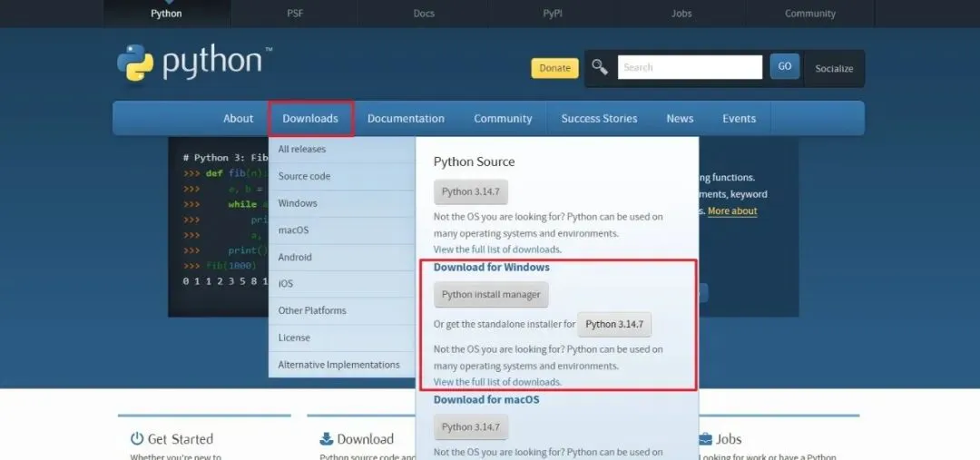The width and height of the screenshot is (980, 460).
Task: Open the About menu
Action: point(238,118)
